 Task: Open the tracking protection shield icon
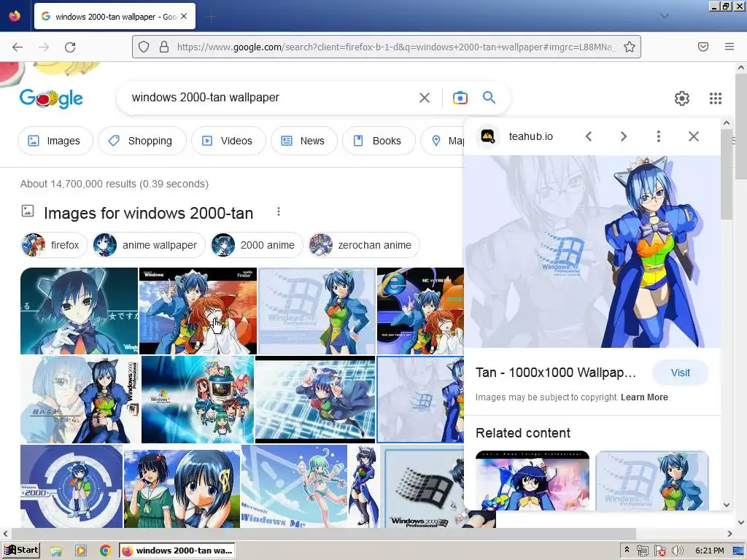coord(144,47)
